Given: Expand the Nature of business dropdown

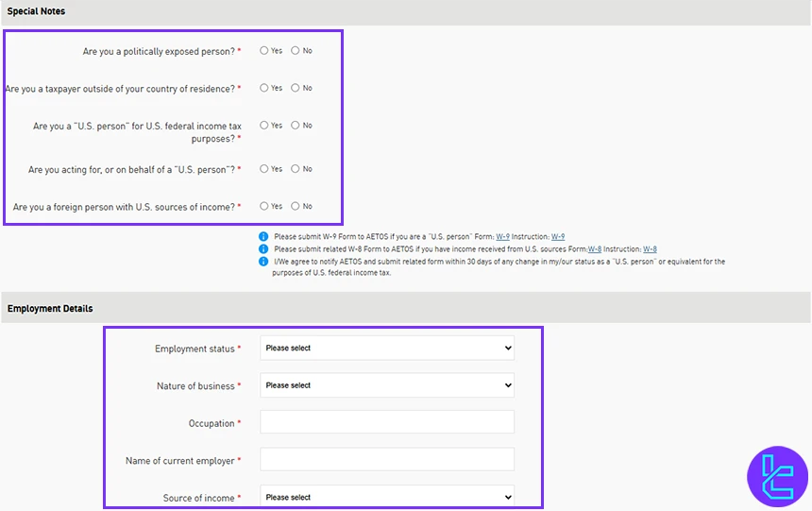Looking at the screenshot, I should [x=387, y=385].
